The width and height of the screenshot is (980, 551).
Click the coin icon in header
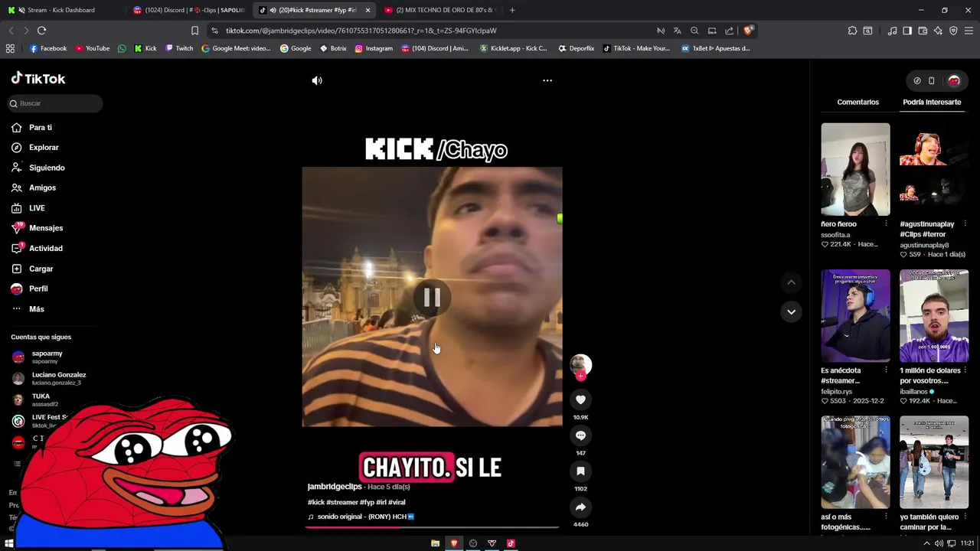coord(917,80)
